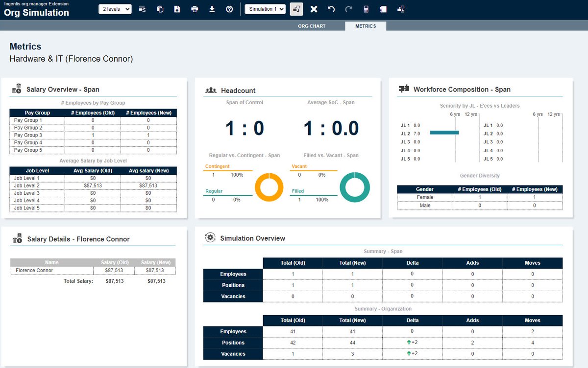Click 'Hardware & IT (Florence Connor)' subtitle

click(x=71, y=59)
